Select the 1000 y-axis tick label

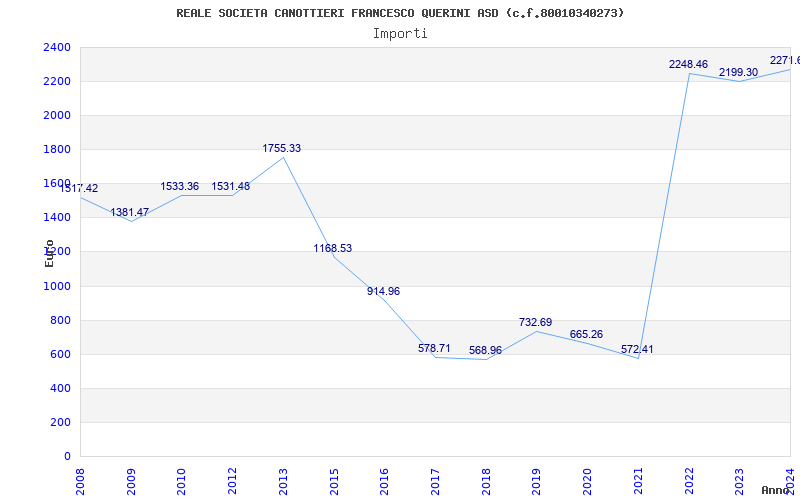click(57, 286)
